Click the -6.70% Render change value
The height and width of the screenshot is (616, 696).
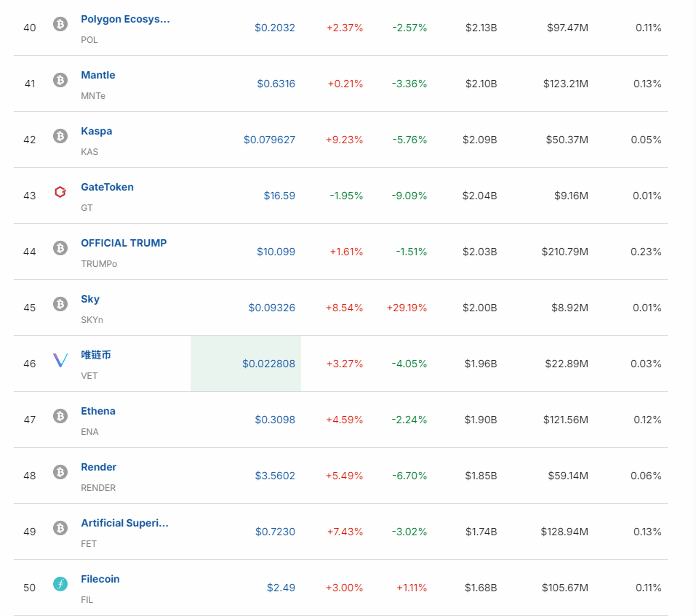pyautogui.click(x=409, y=476)
